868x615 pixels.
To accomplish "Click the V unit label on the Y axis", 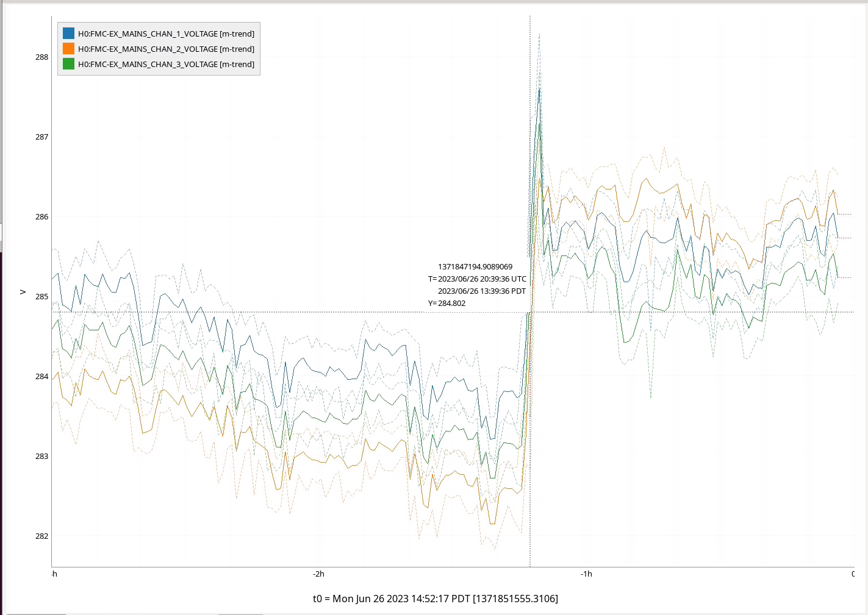I will 23,292.
